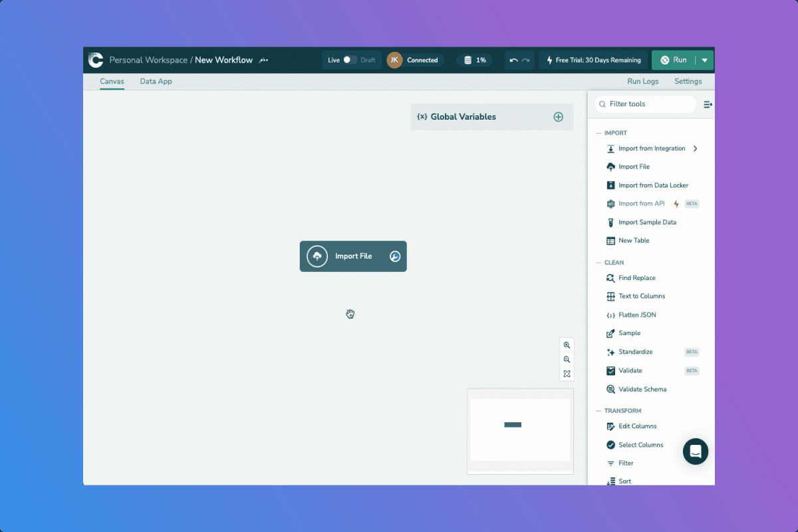Click the fit-to-screen canvas icon
The height and width of the screenshot is (532, 798).
(567, 374)
